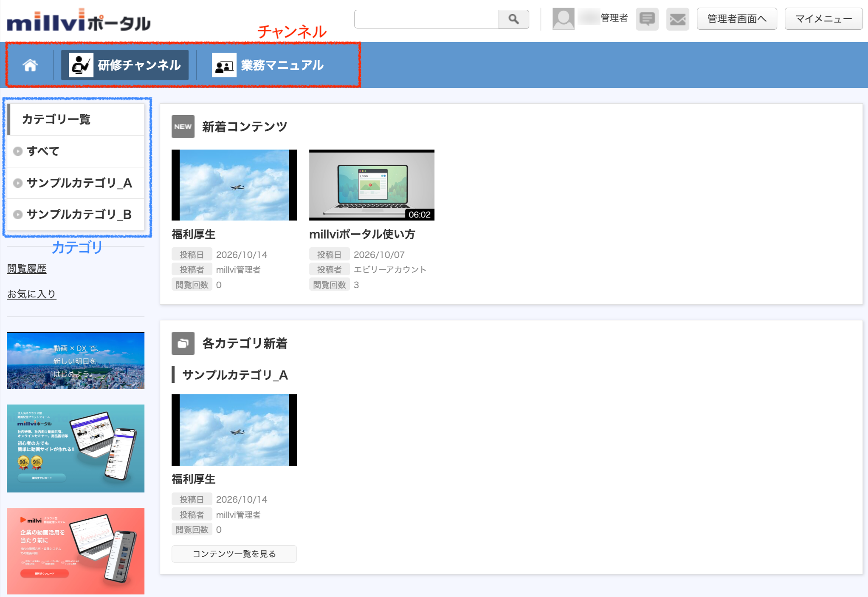Click the magnifier search button

click(x=514, y=19)
